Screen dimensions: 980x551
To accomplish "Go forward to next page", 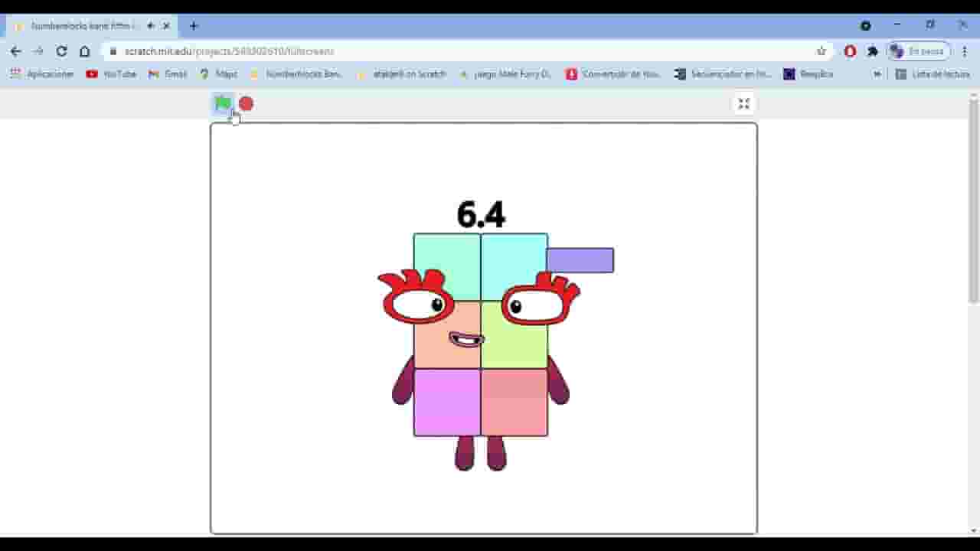I will click(39, 51).
